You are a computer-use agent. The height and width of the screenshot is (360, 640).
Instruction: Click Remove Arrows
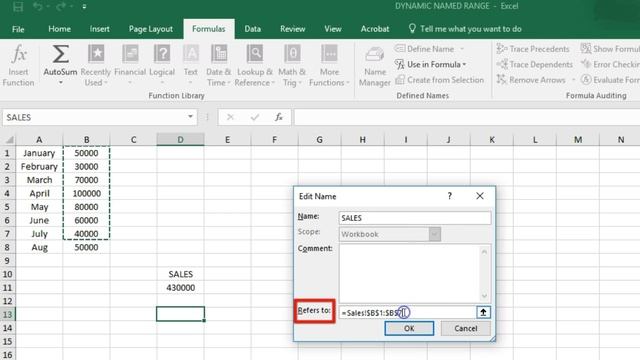[x=531, y=80]
